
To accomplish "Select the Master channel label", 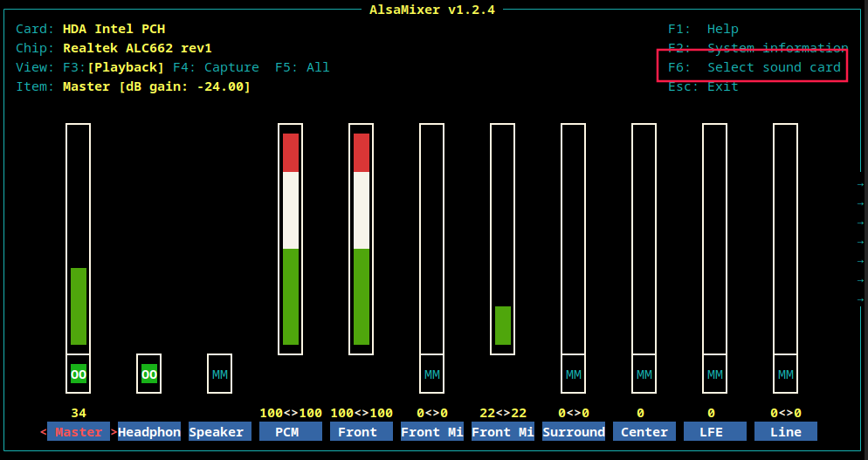I will point(79,432).
